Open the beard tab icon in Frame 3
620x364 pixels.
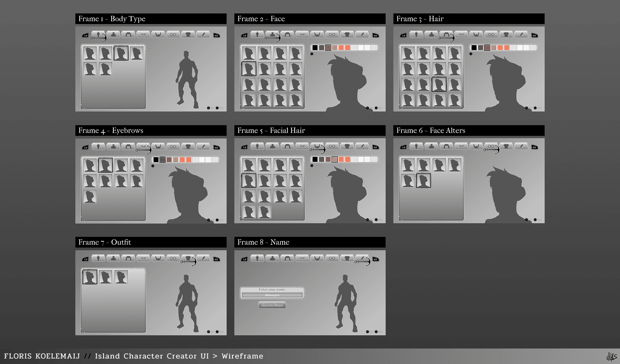tap(476, 35)
